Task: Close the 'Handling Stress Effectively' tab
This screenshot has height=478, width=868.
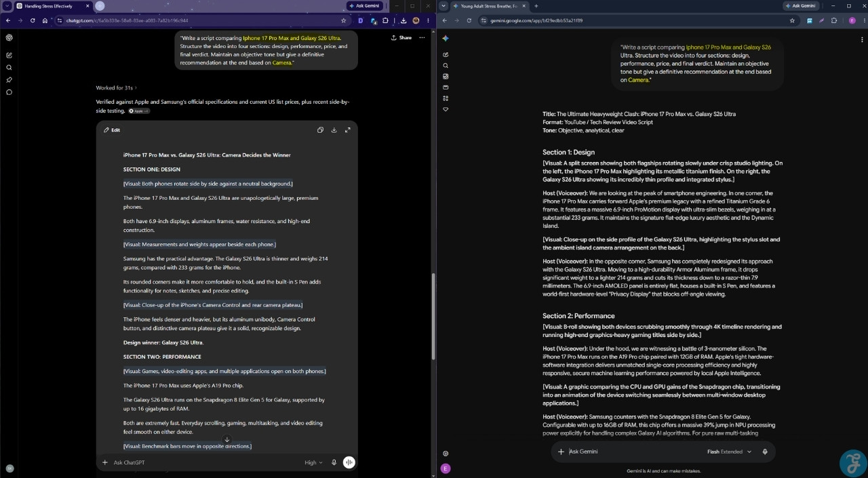Action: (87, 6)
